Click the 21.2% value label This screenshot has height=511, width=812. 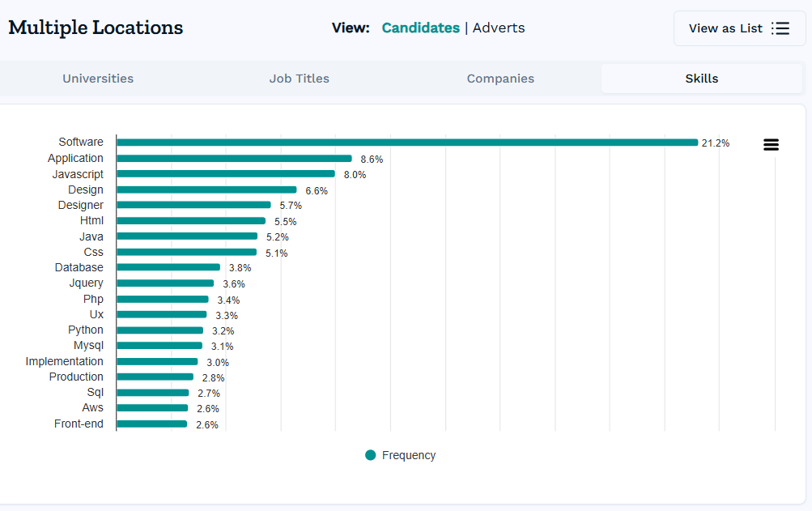pyautogui.click(x=714, y=143)
